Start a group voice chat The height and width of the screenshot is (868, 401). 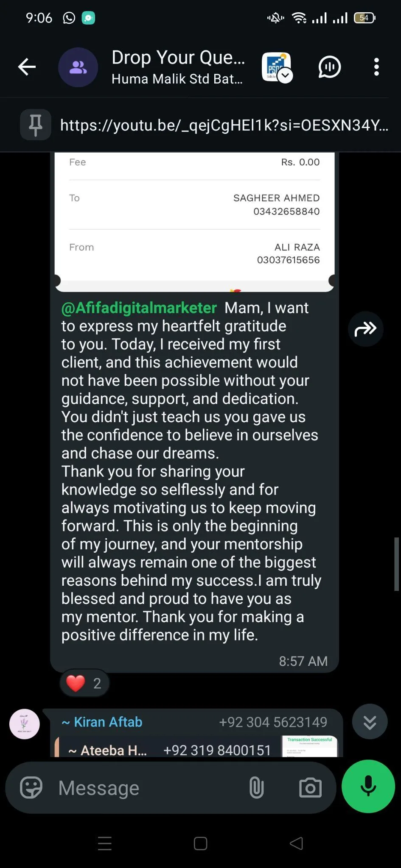pyautogui.click(x=329, y=67)
